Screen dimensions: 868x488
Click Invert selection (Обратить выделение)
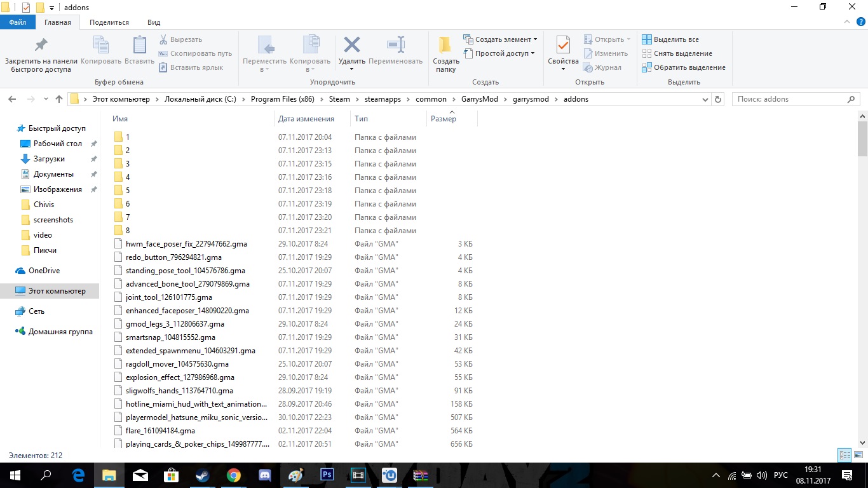pyautogui.click(x=684, y=67)
